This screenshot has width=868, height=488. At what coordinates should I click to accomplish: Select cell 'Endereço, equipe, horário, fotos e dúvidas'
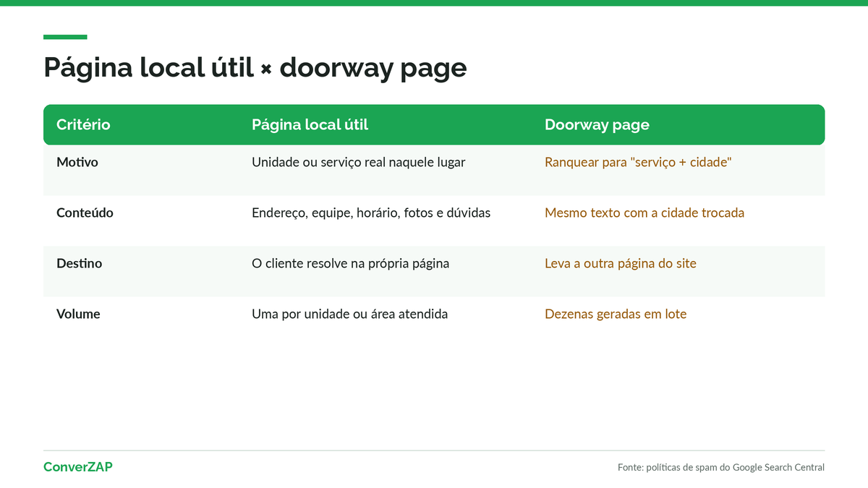tap(371, 213)
